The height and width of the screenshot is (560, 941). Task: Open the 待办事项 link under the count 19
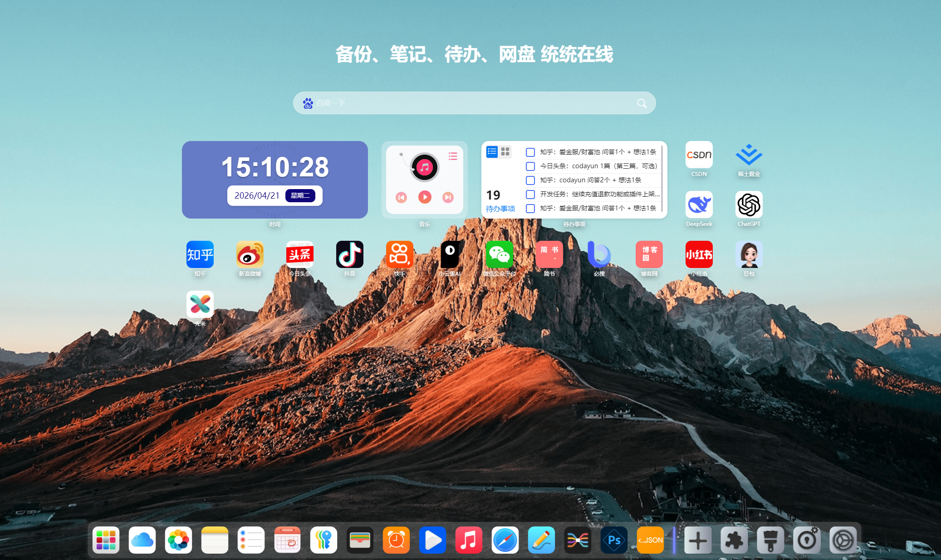[x=500, y=209]
